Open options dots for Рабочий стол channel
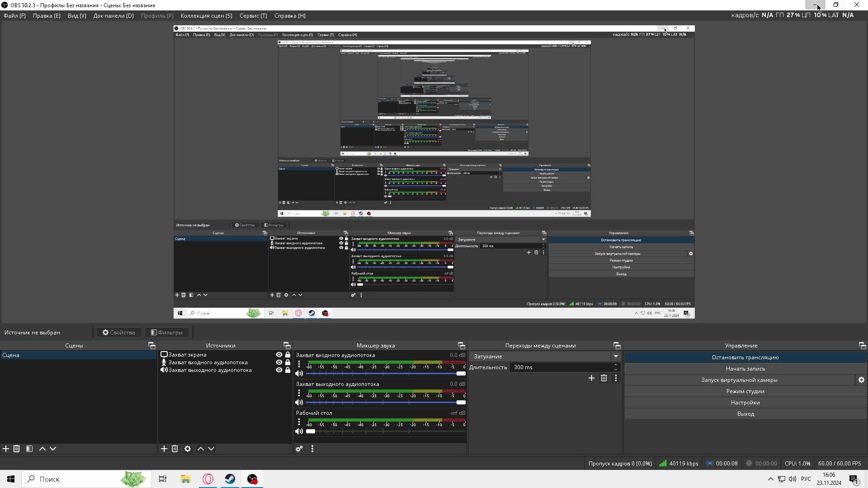The image size is (868, 488). pyautogui.click(x=299, y=422)
